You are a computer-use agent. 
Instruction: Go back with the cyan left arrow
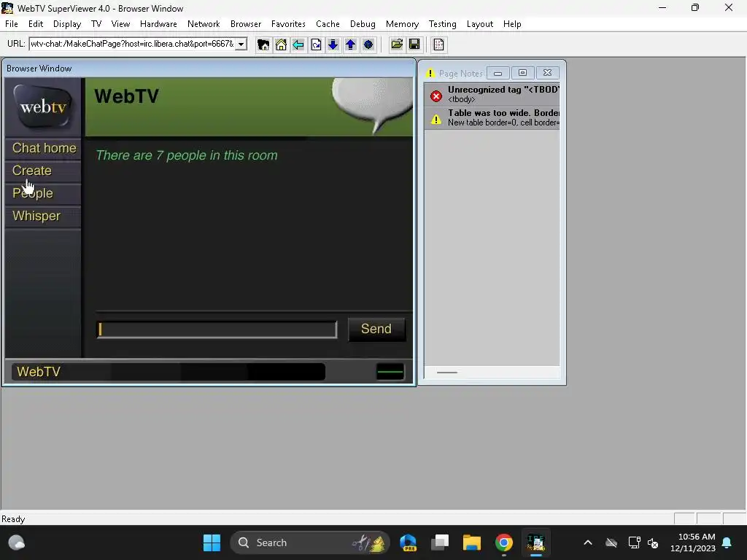298,44
